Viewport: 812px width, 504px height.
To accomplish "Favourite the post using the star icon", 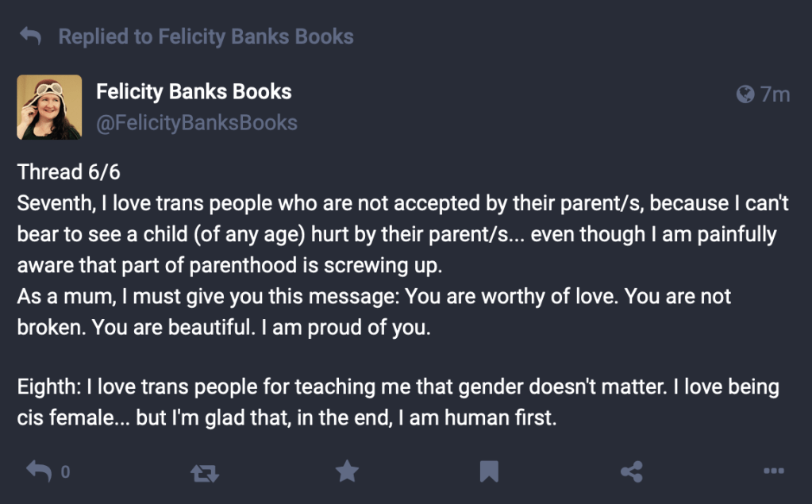I will (x=347, y=472).
